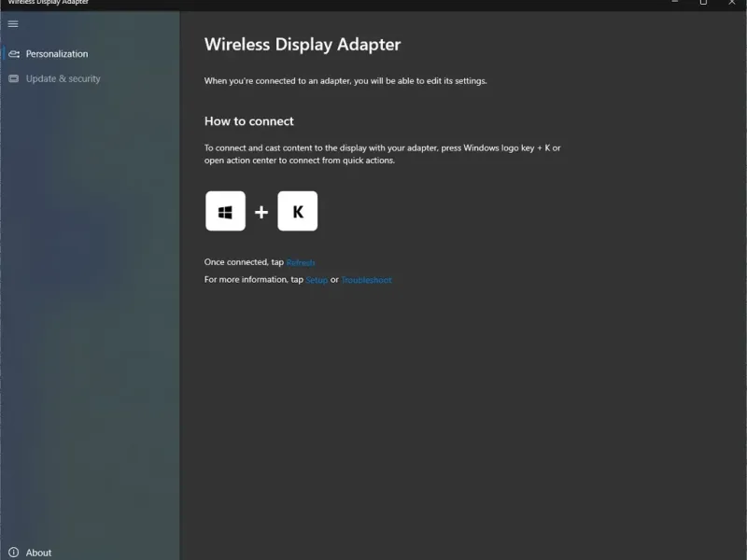
Task: Close the Wireless Display Adapter window
Action: [x=732, y=3]
